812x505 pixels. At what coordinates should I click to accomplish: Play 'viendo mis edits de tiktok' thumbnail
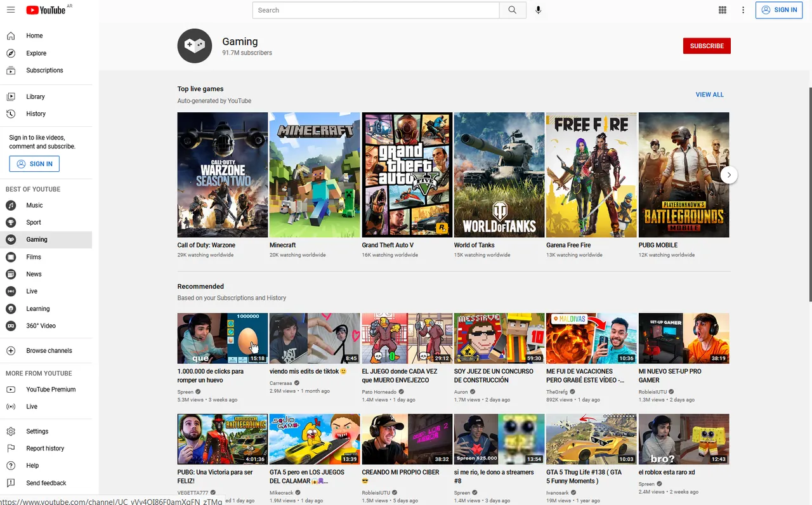(x=315, y=338)
